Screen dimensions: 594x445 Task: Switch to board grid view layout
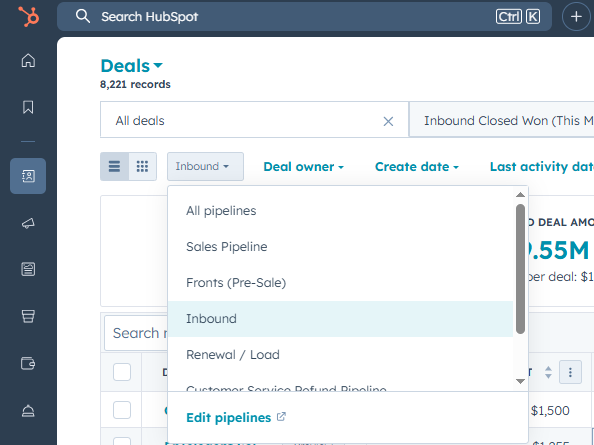(x=142, y=166)
